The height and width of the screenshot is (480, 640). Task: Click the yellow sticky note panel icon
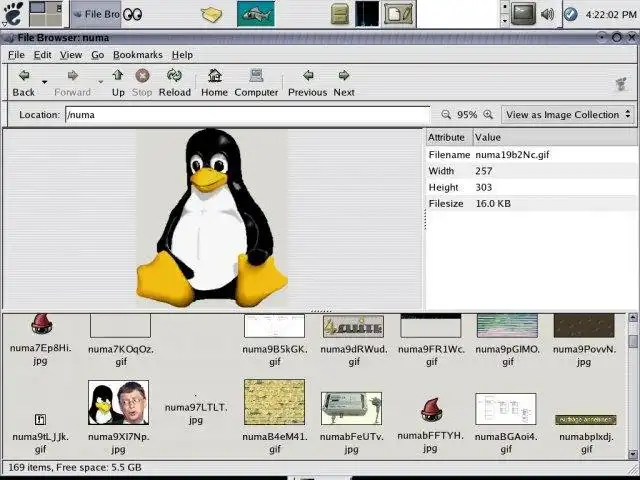pyautogui.click(x=212, y=15)
